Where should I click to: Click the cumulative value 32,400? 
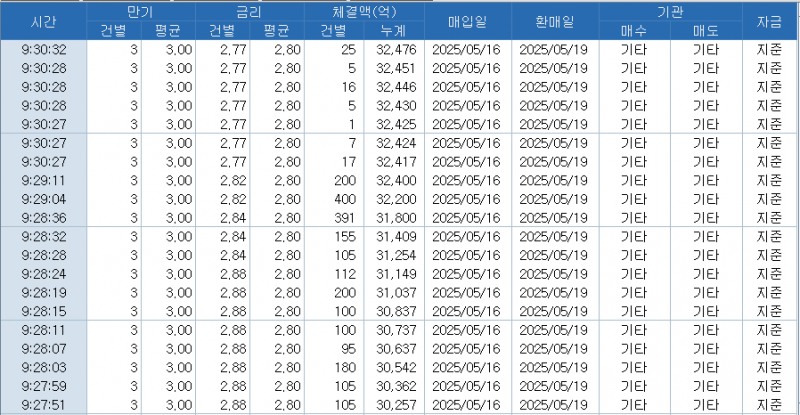(396, 181)
